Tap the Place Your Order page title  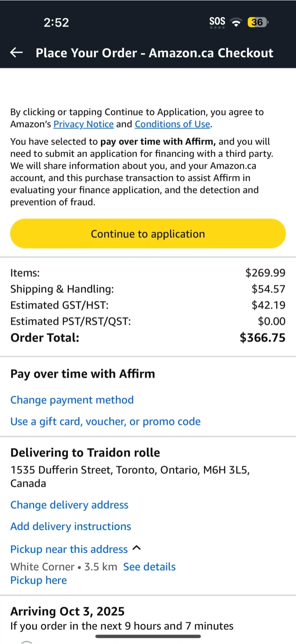pos(154,53)
